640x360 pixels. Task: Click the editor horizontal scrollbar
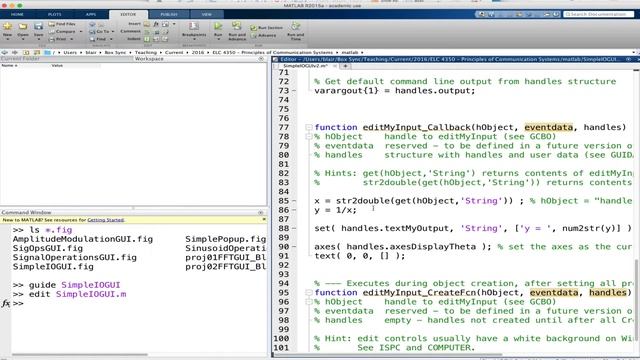pyautogui.click(x=388, y=355)
